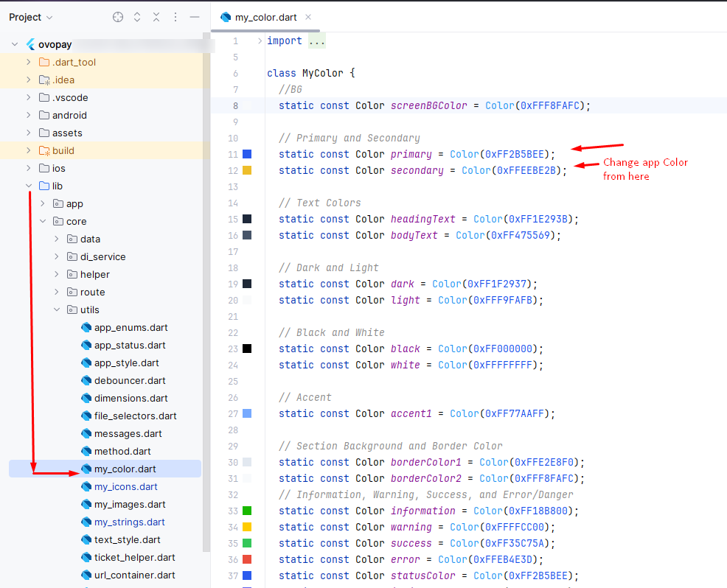Click the Project panel vertical scrollbar

[206, 292]
